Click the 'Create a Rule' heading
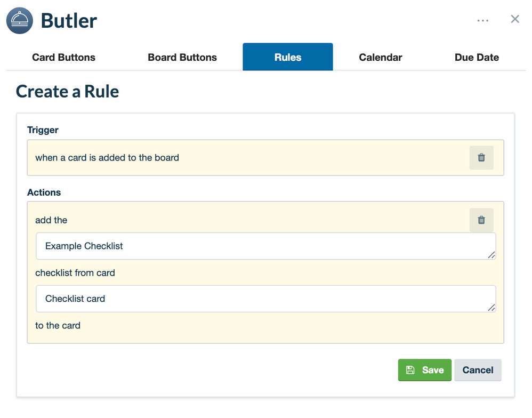 pyautogui.click(x=67, y=91)
